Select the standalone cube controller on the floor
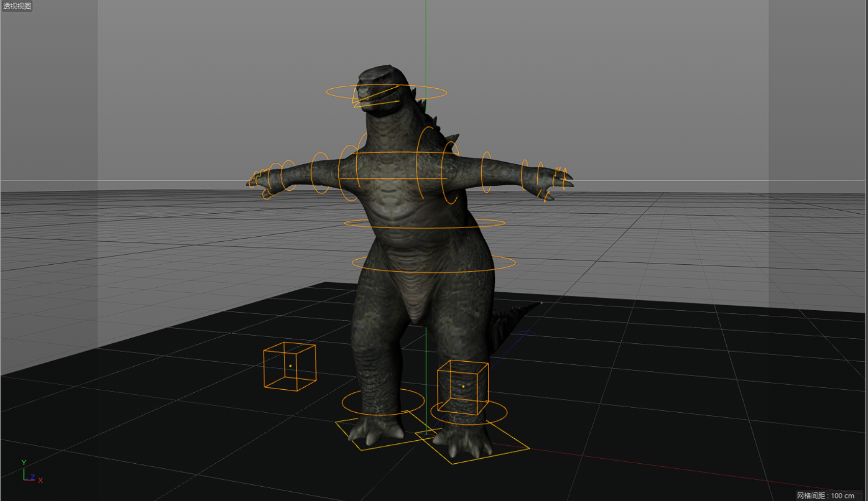Viewport: 868px width, 501px height. pos(290,366)
